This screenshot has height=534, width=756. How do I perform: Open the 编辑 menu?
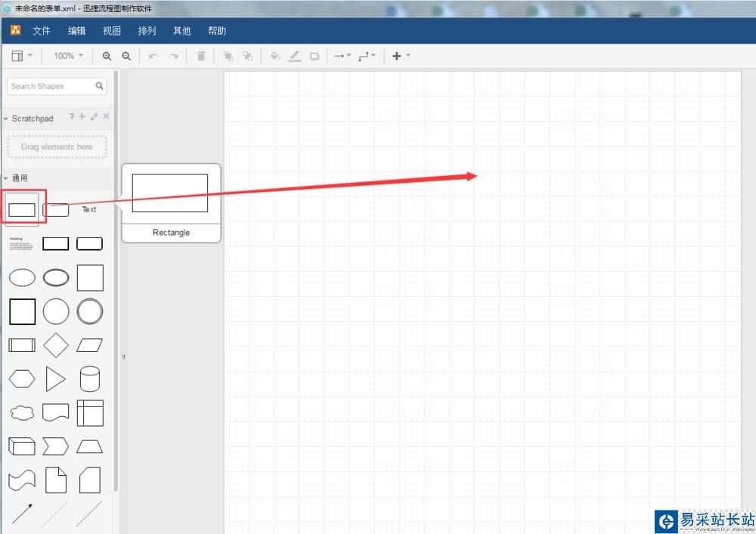[x=76, y=31]
